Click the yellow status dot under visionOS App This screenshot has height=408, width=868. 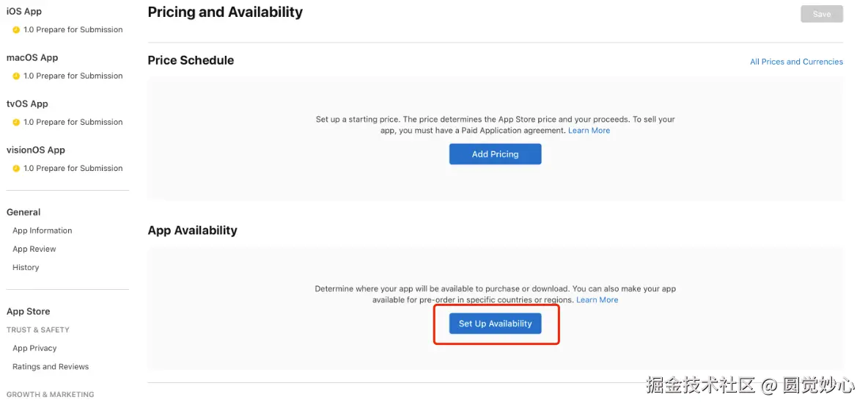tap(16, 169)
